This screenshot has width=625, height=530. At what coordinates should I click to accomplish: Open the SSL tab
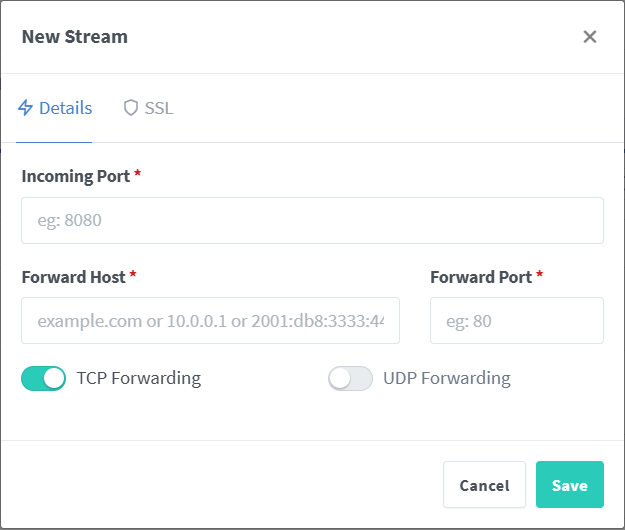click(148, 108)
